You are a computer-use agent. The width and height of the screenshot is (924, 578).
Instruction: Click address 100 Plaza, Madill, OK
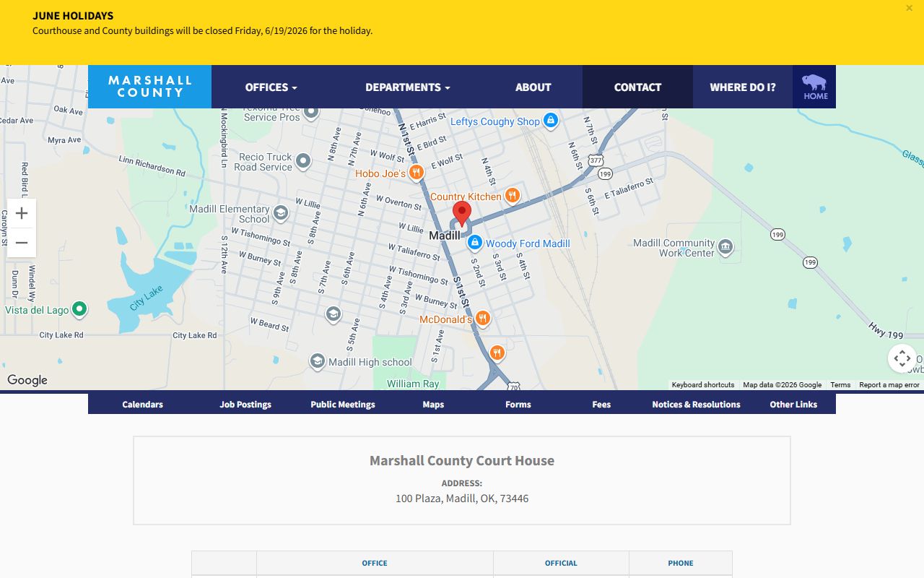point(462,499)
